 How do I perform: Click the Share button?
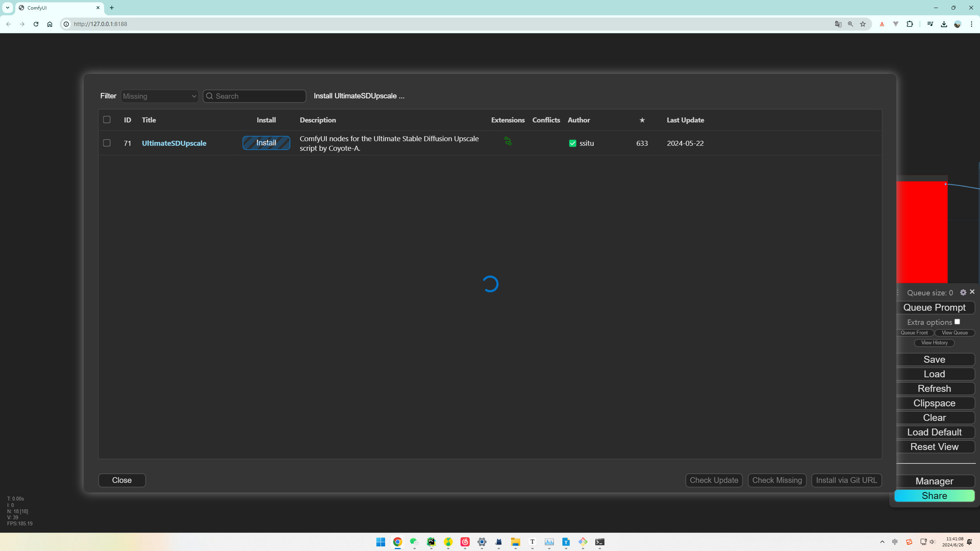point(934,496)
